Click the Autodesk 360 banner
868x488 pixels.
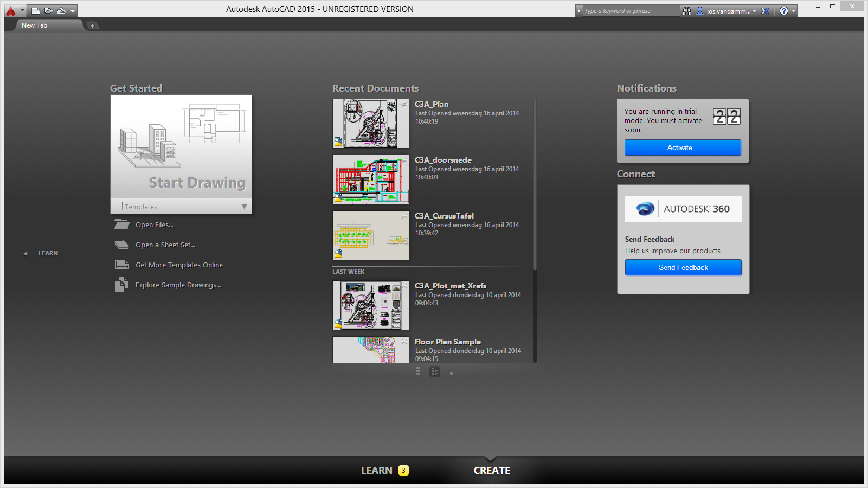click(683, 209)
